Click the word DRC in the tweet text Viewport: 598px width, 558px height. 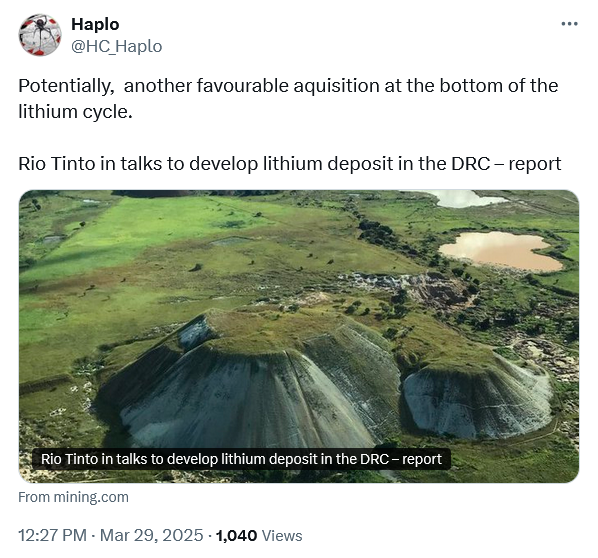pyautogui.click(x=471, y=164)
